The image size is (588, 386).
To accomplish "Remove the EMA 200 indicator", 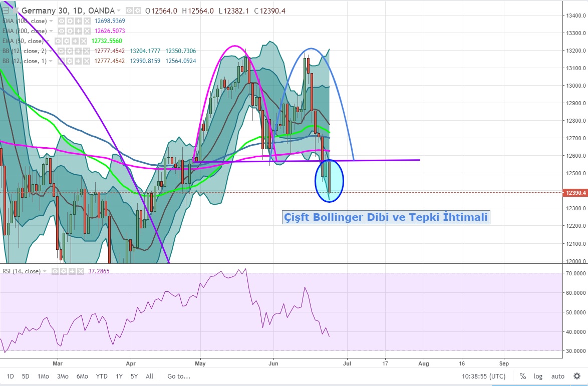I will [86, 31].
